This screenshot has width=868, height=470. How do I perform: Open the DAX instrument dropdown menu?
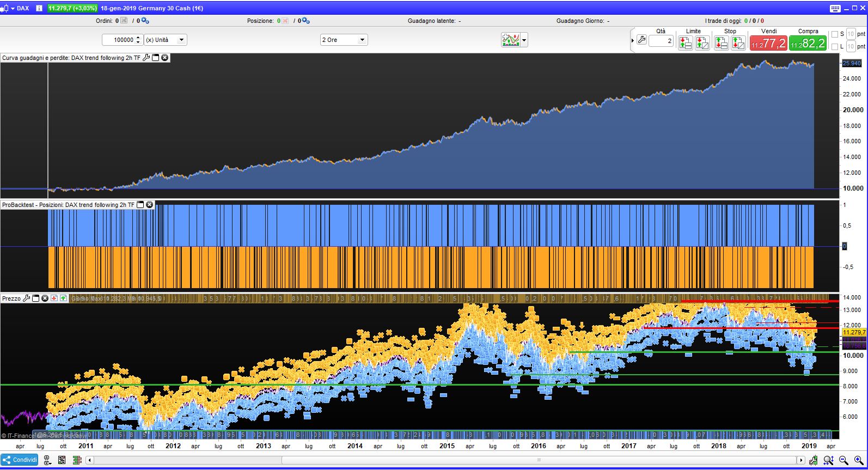(12, 8)
